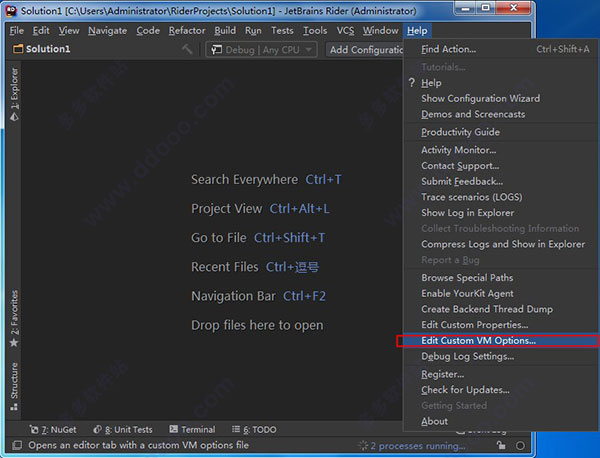Click the build hammer icon in toolbar

click(187, 49)
